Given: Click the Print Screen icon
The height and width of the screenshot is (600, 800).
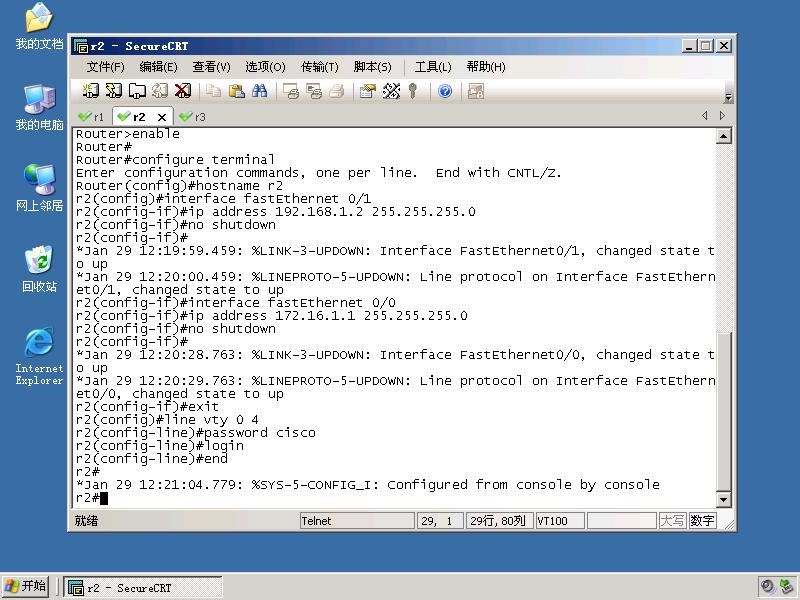Looking at the screenshot, I should [x=291, y=91].
